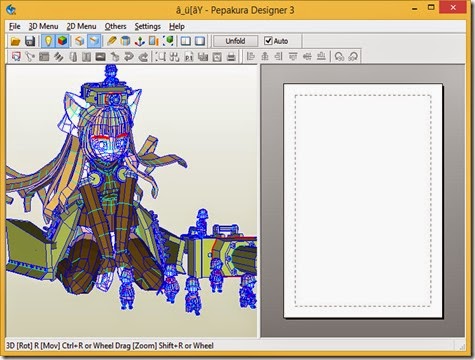475x360 pixels.
Task: Open the File menu
Action: click(x=15, y=26)
